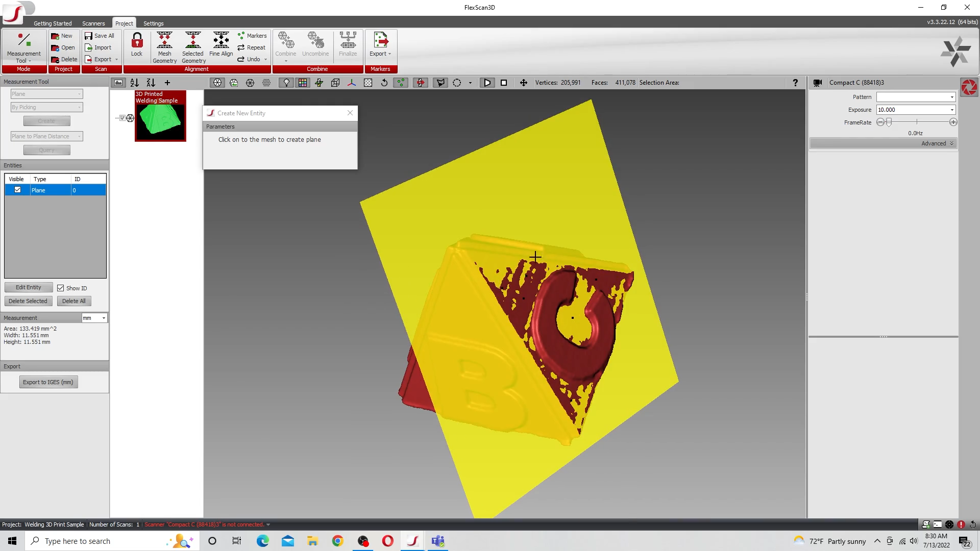980x551 pixels.
Task: Click Repeat alignment
Action: [x=252, y=47]
